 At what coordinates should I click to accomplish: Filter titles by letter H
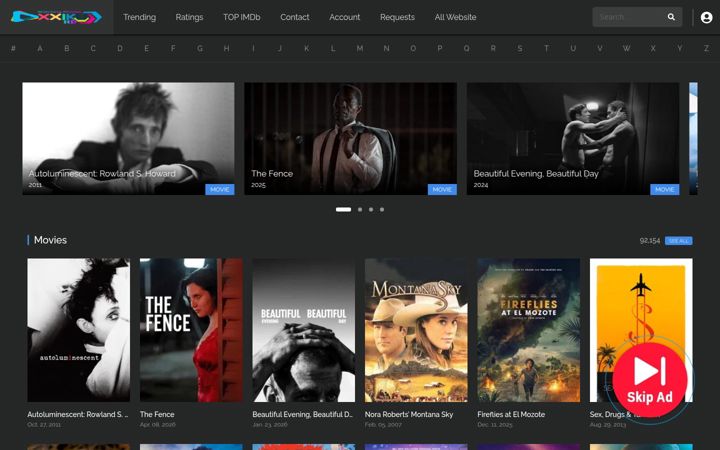pos(226,48)
